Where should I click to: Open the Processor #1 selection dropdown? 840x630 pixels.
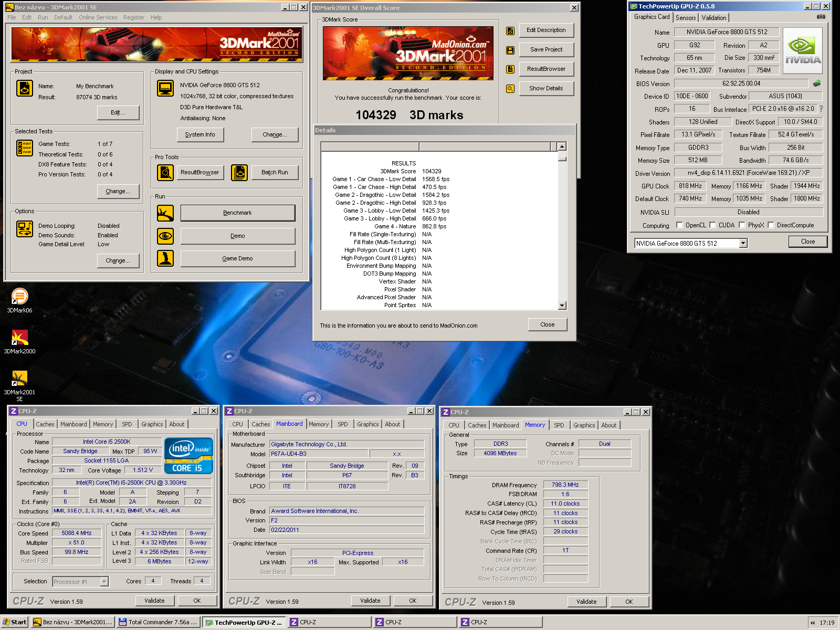[104, 581]
